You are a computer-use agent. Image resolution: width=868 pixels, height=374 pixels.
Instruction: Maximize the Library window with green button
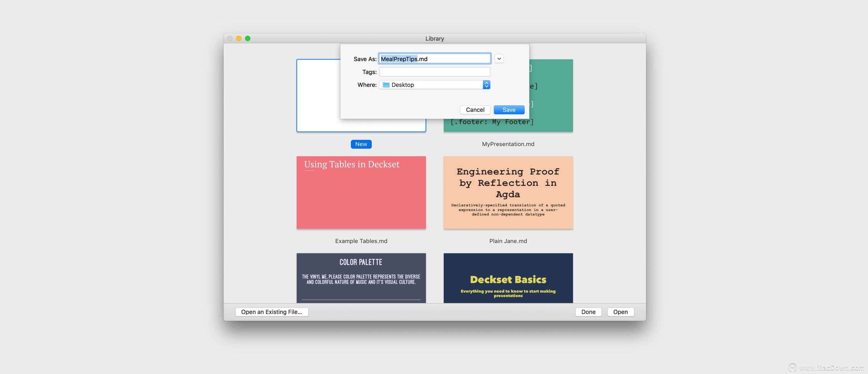(248, 38)
